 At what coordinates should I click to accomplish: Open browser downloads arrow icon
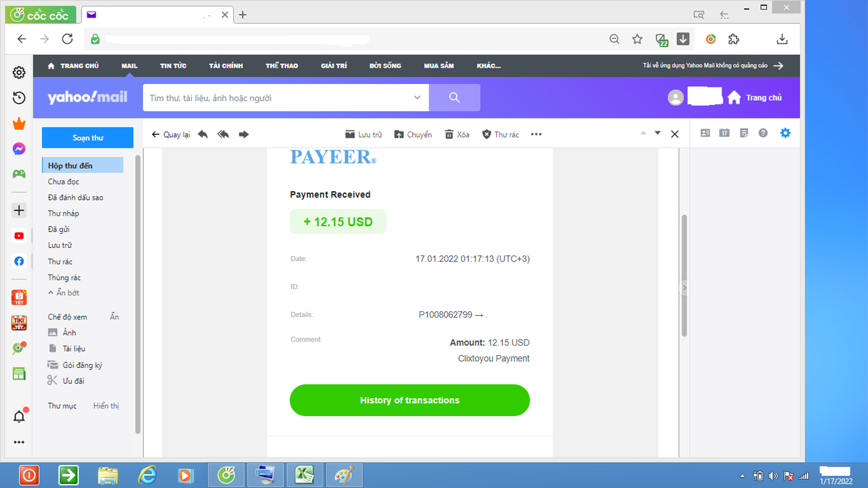tap(782, 39)
